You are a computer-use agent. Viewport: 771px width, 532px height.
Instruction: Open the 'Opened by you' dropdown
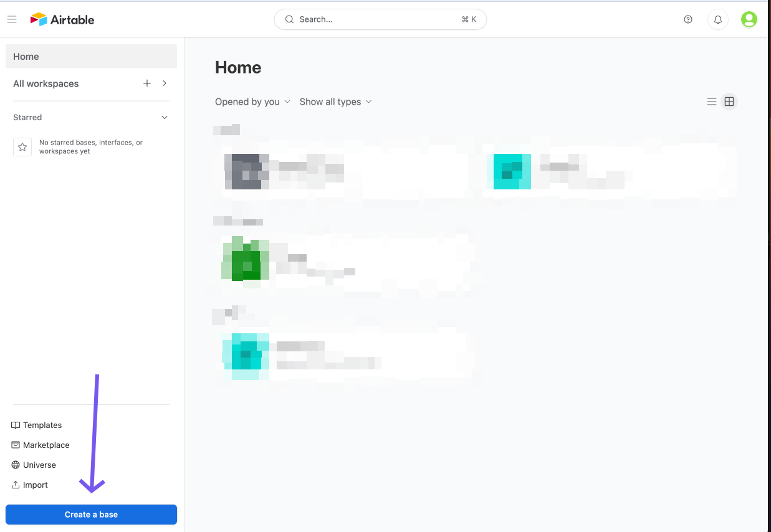click(252, 102)
